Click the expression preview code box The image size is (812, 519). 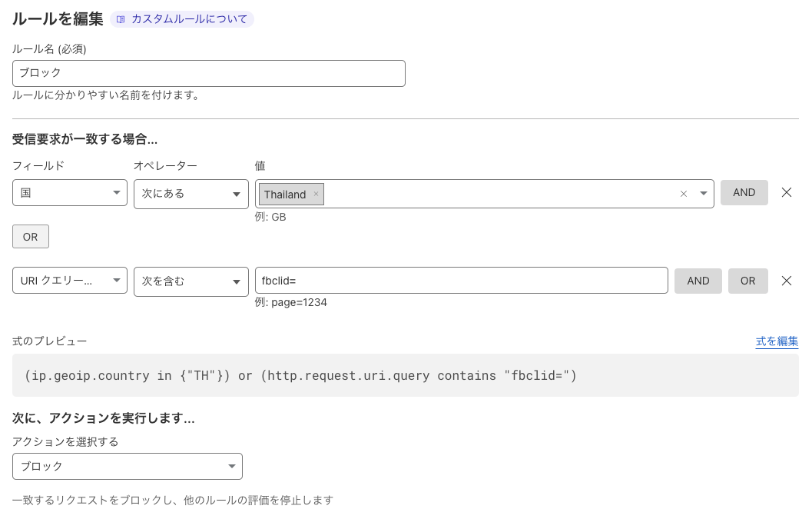406,375
